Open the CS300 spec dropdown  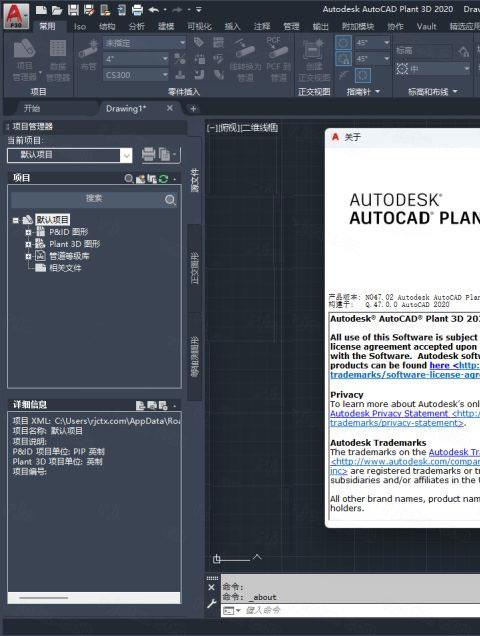click(x=136, y=75)
